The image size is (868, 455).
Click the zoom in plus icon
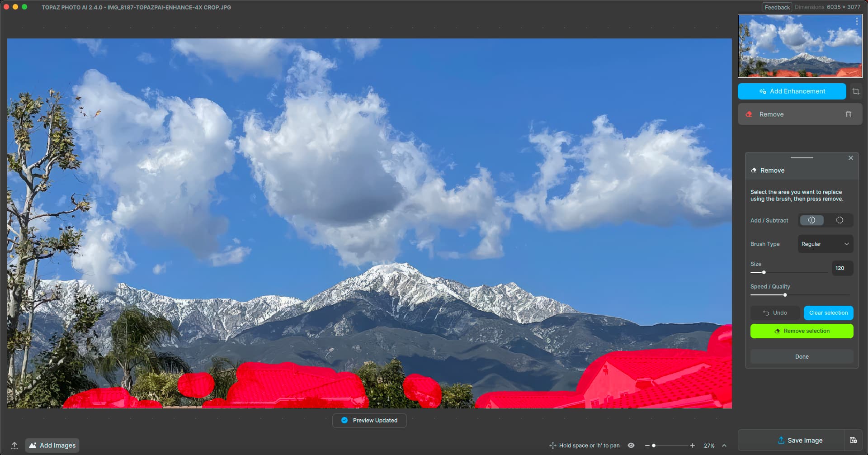tap(692, 446)
